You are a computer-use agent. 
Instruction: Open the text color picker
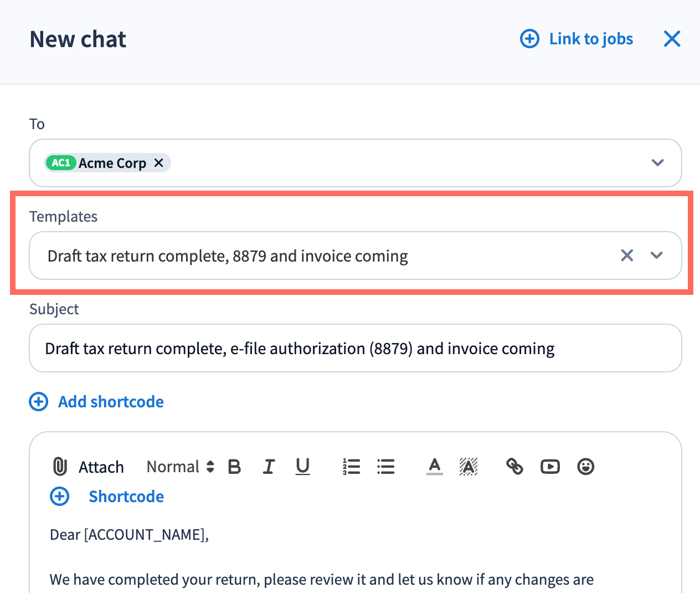pos(435,467)
